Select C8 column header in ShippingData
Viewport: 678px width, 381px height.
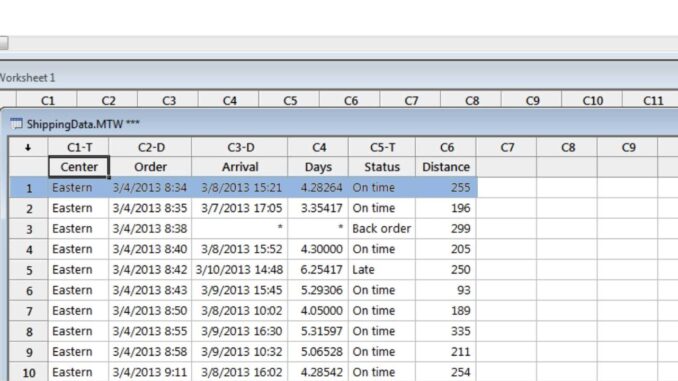[567, 147]
